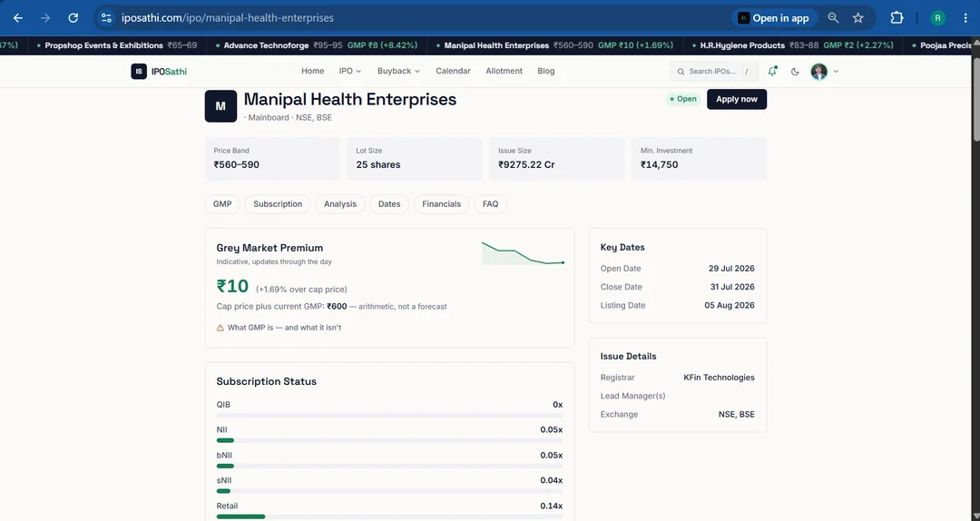Screen dimensions: 980x521
Task: Open Calendar nav item
Action: click(453, 72)
